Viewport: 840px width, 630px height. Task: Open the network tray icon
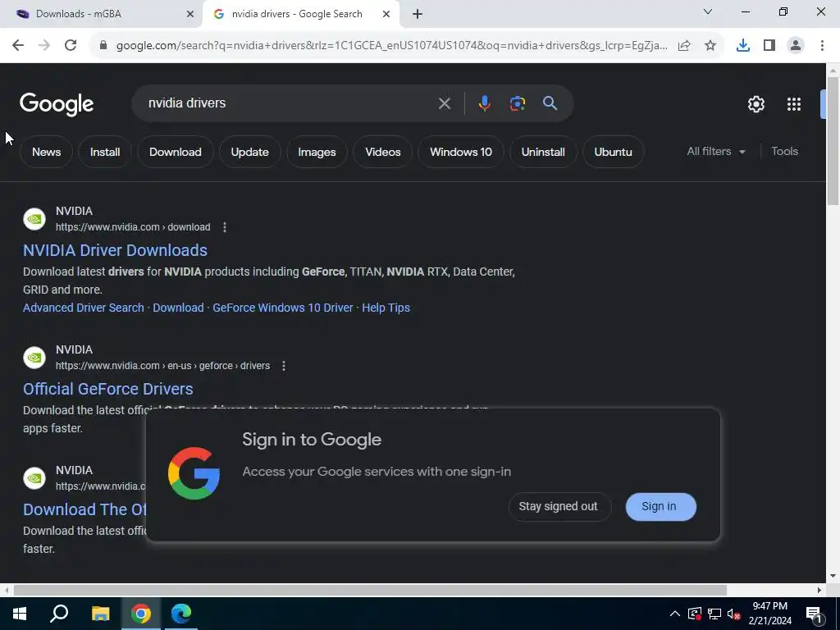(714, 614)
